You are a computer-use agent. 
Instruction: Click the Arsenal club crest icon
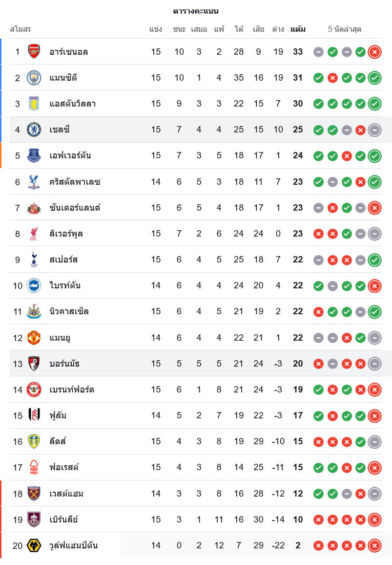click(x=34, y=52)
